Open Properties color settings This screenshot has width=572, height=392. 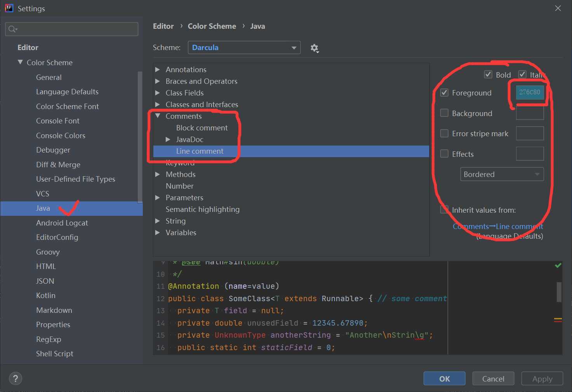53,324
